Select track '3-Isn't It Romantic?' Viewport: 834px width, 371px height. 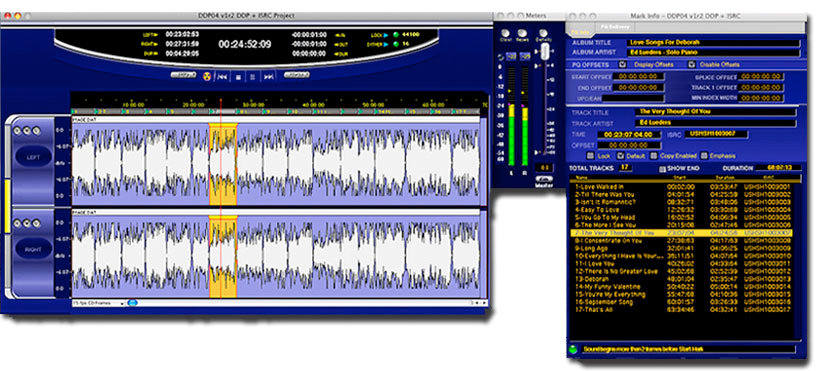click(681, 202)
